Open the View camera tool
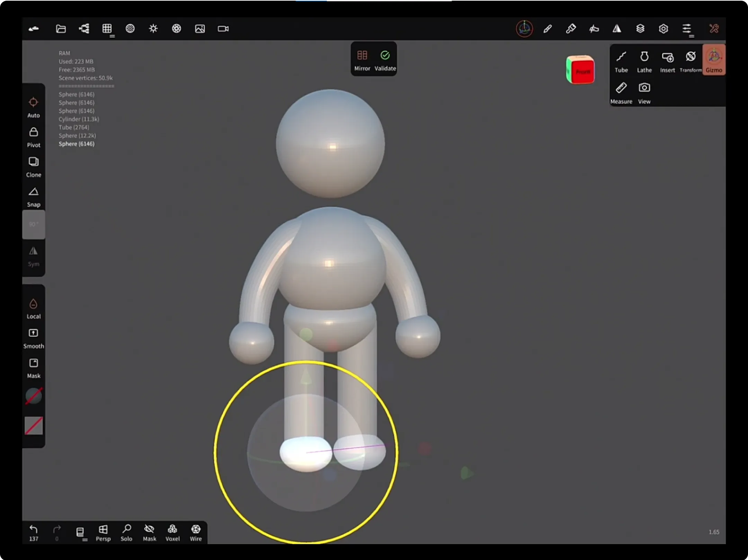This screenshot has height=560, width=748. click(644, 93)
